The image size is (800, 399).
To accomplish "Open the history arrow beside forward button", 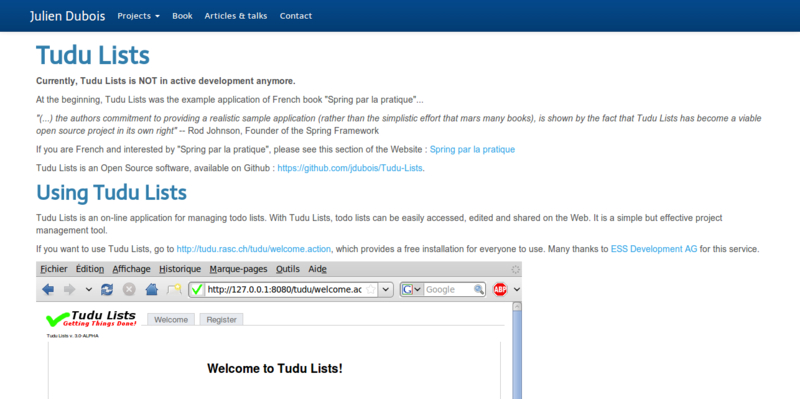I will 89,290.
